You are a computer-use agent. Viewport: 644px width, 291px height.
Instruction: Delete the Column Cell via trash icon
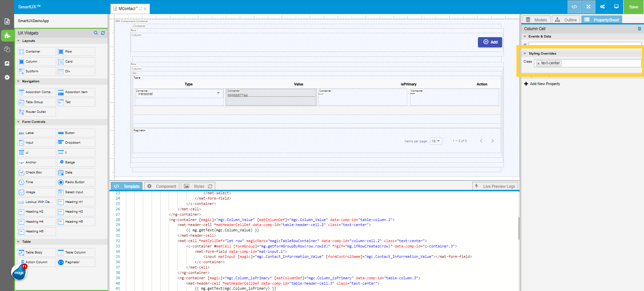click(x=639, y=29)
